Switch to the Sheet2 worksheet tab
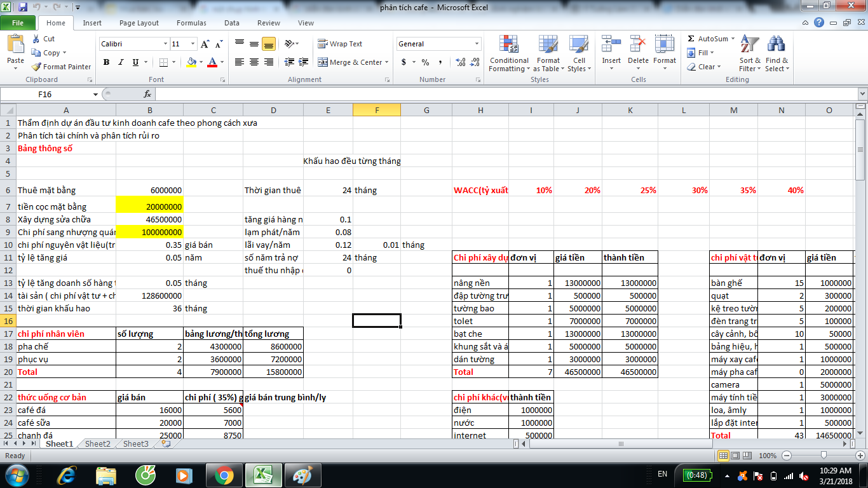Viewport: 868px width, 488px height. pos(98,444)
